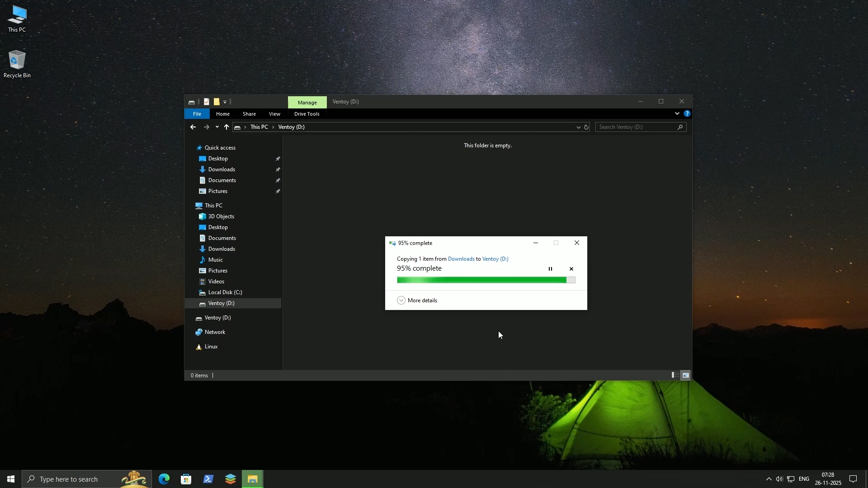Open recent locations chevron beside forward arrow
The height and width of the screenshot is (488, 868).
(217, 127)
